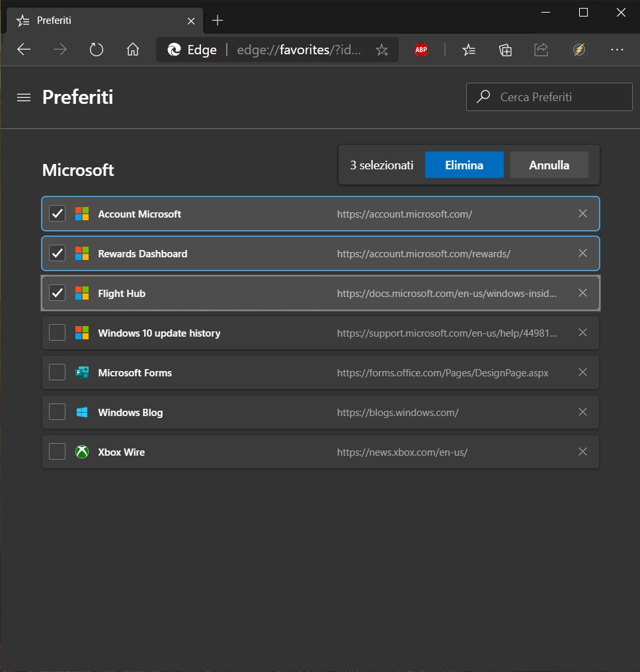Image resolution: width=640 pixels, height=672 pixels.
Task: Click the https://account.microsoft.com/rewards/ URL
Action: coord(423,254)
